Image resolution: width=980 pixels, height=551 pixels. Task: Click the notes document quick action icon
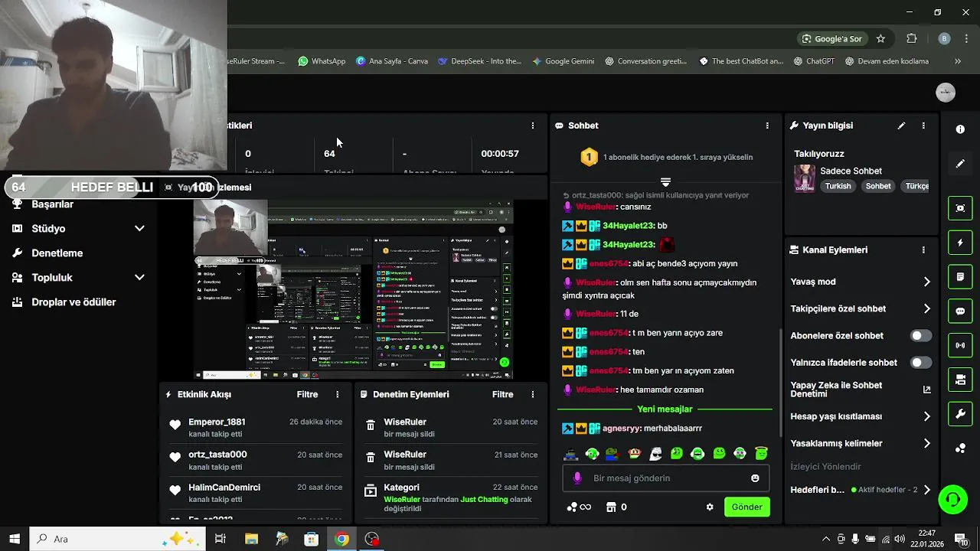point(960,276)
